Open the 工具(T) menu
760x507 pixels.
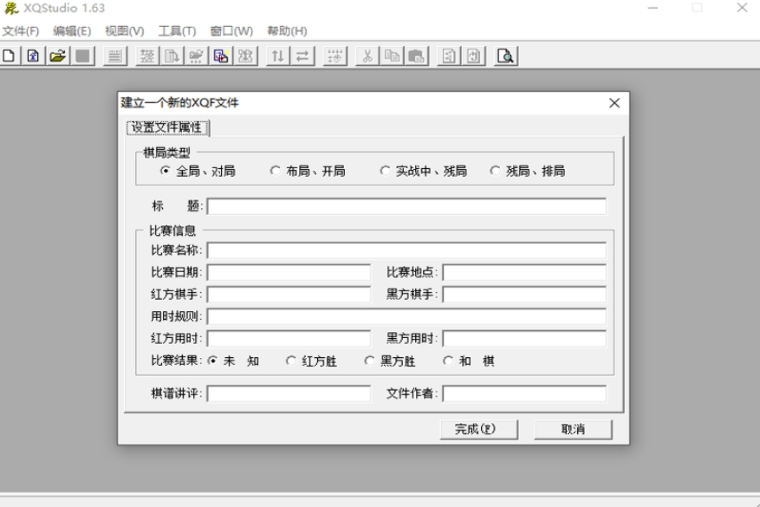[177, 31]
